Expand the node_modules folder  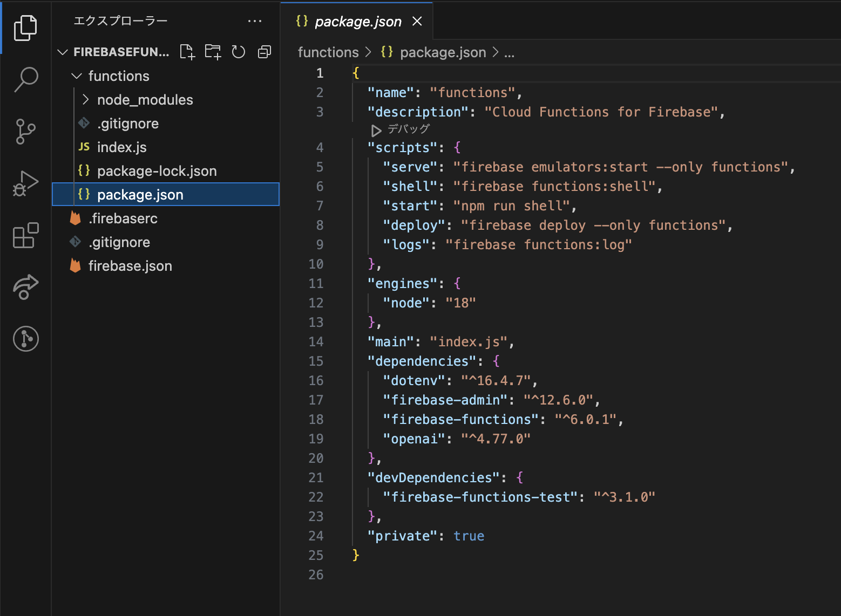click(145, 100)
